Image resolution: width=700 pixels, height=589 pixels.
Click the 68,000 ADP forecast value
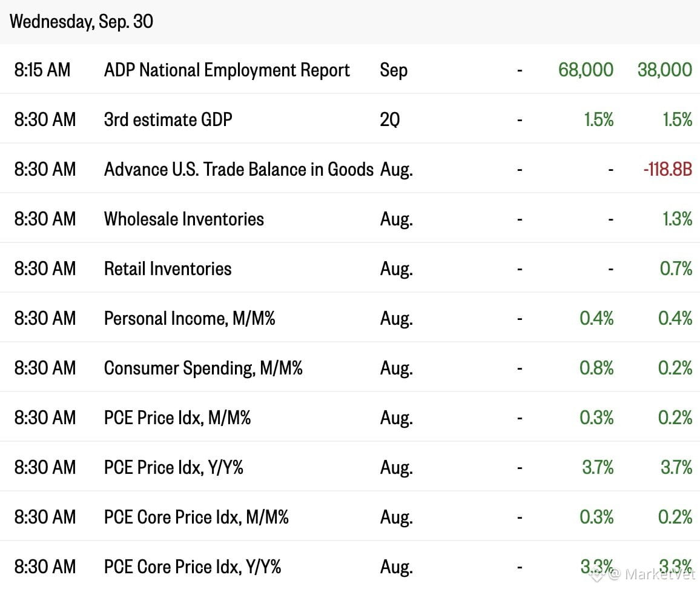[586, 70]
